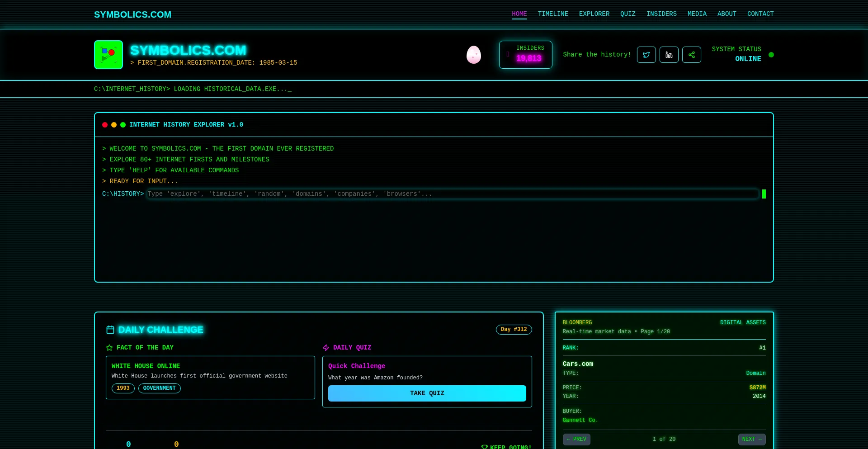Click the Fact of the Day star icon

(x=109, y=348)
